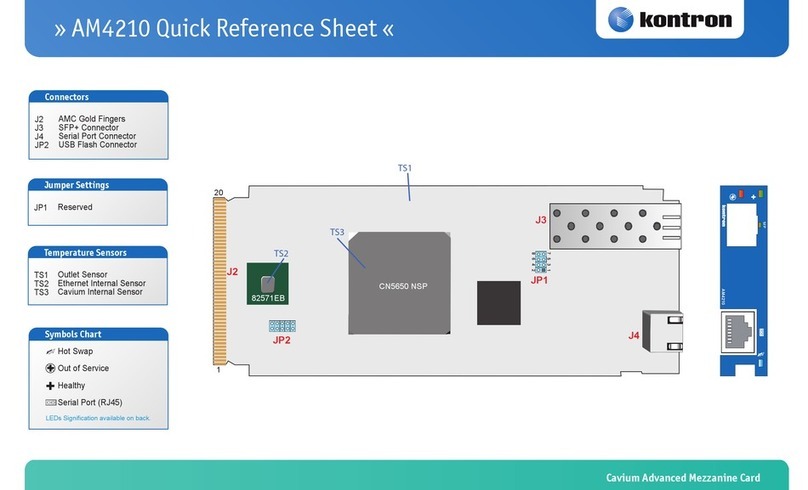Click the green LED on front panel
The width and height of the screenshot is (808, 490).
coord(761,194)
